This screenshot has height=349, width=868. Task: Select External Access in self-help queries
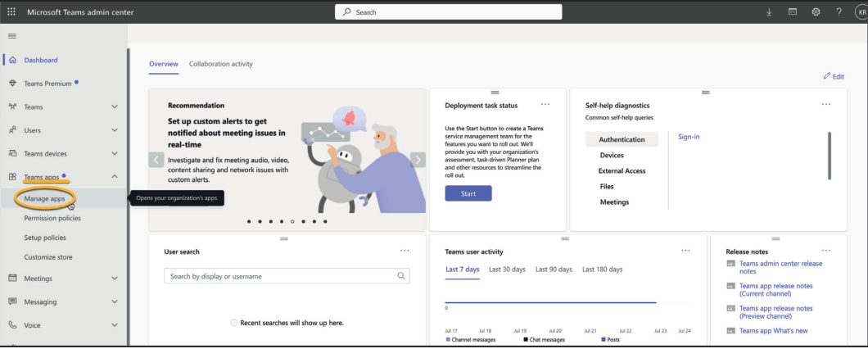[x=622, y=170]
